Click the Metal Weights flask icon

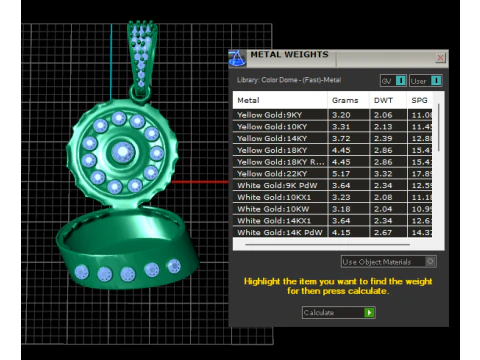tap(237, 58)
